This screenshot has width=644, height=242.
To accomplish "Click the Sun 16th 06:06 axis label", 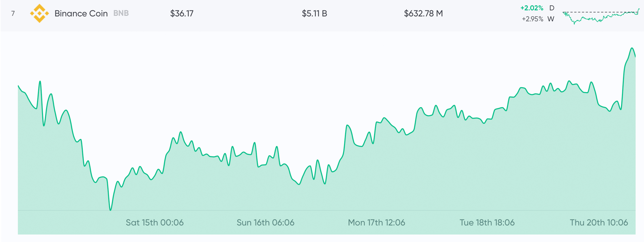I will [265, 222].
